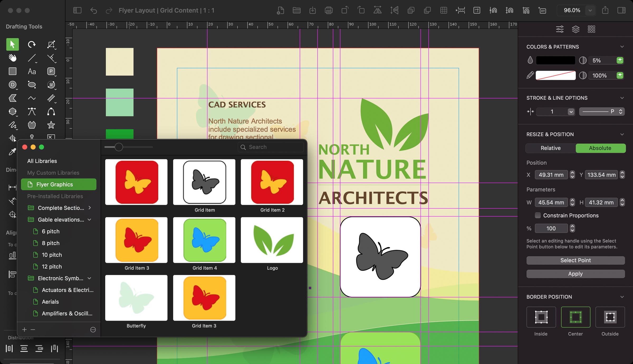Select the hand pan tool
The height and width of the screenshot is (364, 633).
[x=12, y=58]
